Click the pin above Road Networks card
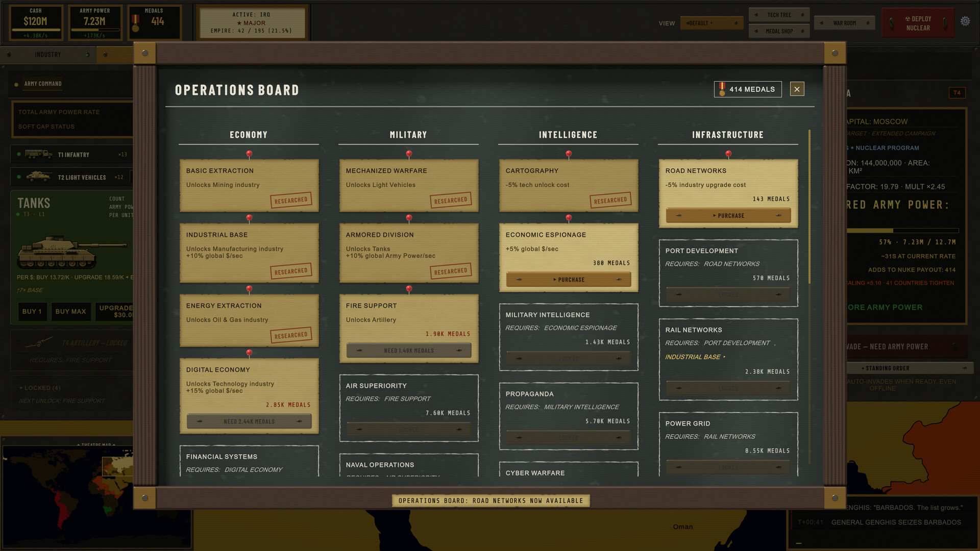The height and width of the screenshot is (551, 980). (x=728, y=154)
